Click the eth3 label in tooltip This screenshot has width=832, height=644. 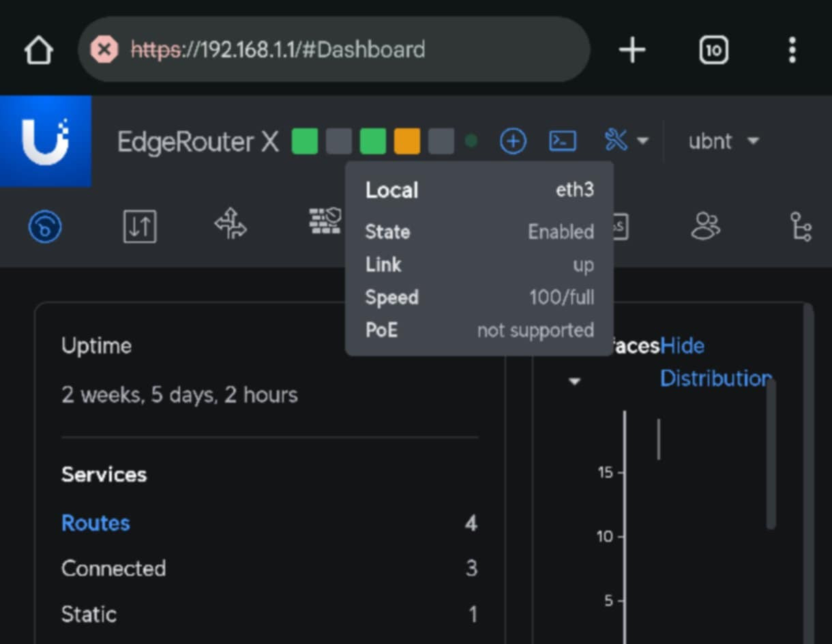coord(575,190)
